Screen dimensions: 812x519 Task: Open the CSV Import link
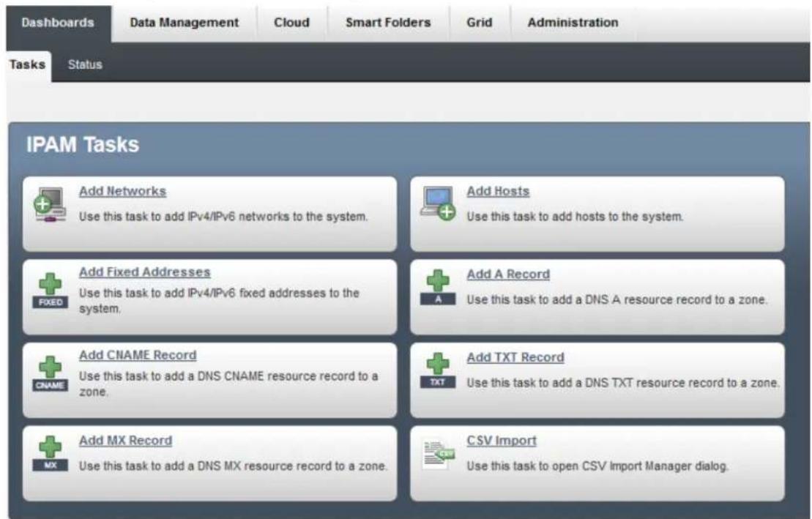[502, 441]
